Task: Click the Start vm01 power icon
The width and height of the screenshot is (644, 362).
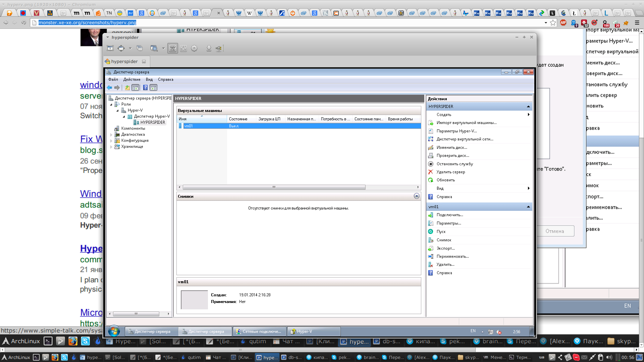Action: 431,232
